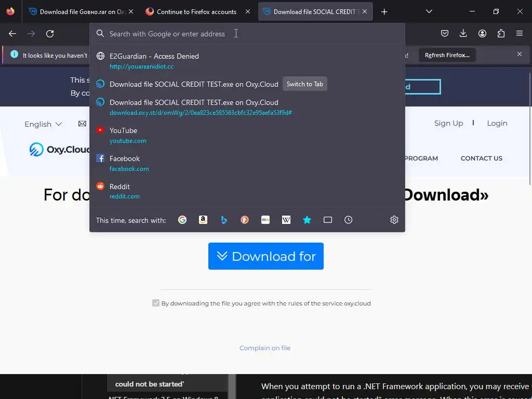Select the Facebook suggestion
The height and width of the screenshot is (399, 532).
point(247,163)
